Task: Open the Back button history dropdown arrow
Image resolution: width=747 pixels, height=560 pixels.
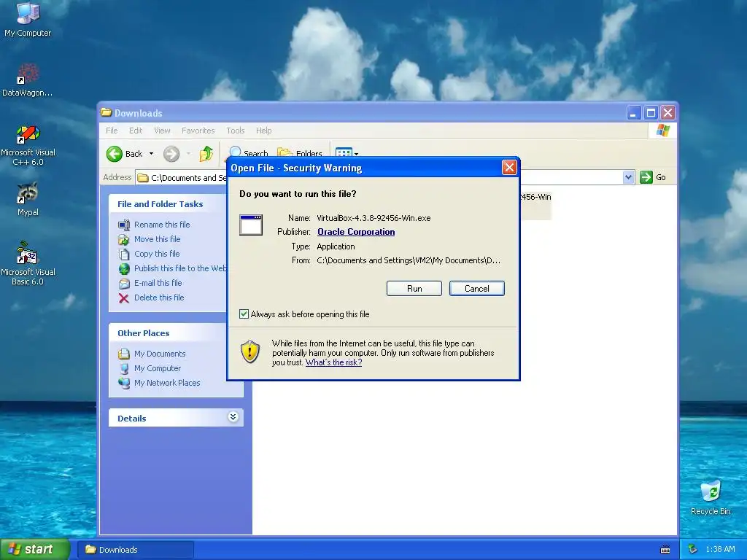Action: [x=151, y=154]
